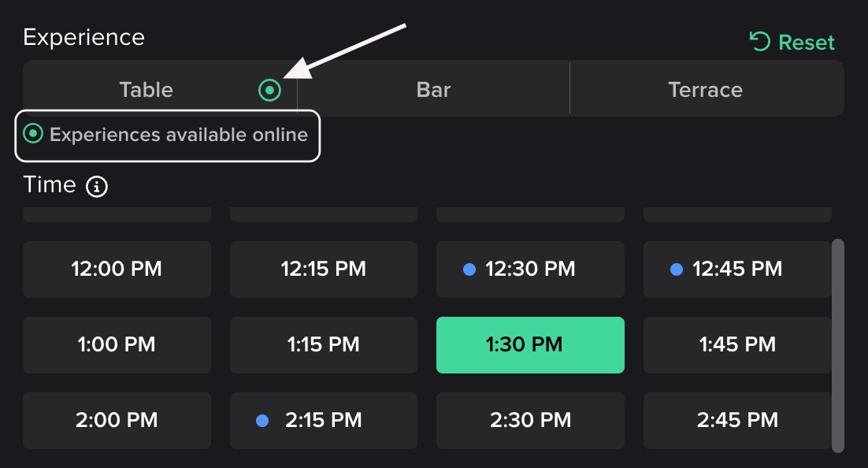Click the green online indicator on Table
The image size is (868, 468).
269,90
